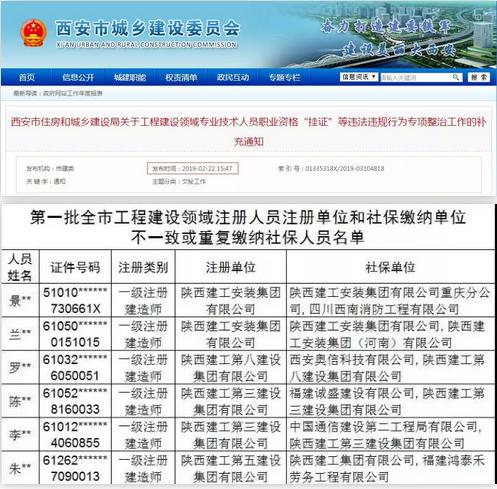Click 陕西建工第五建设集团有限公司 注册单位 cell

pos(231,468)
